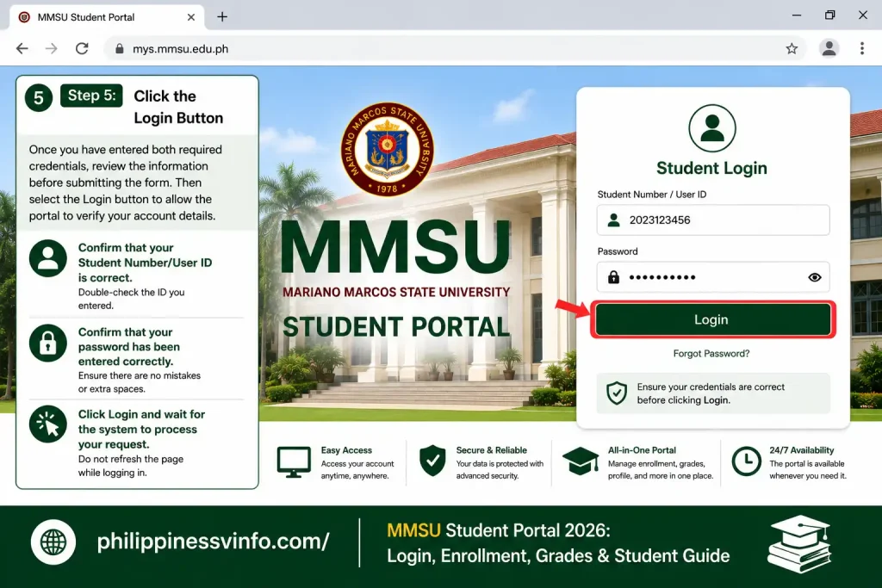Open the browser profile avatar
The width and height of the screenshot is (882, 588).
coord(829,49)
